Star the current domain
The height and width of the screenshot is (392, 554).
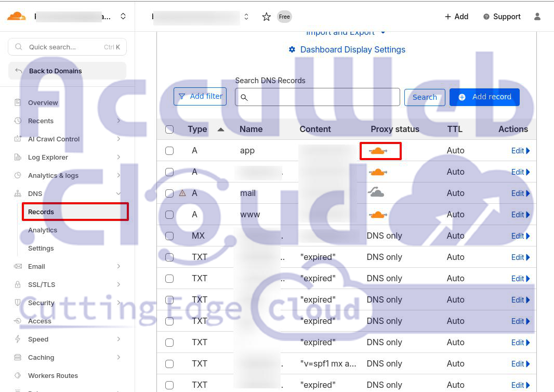(x=266, y=17)
